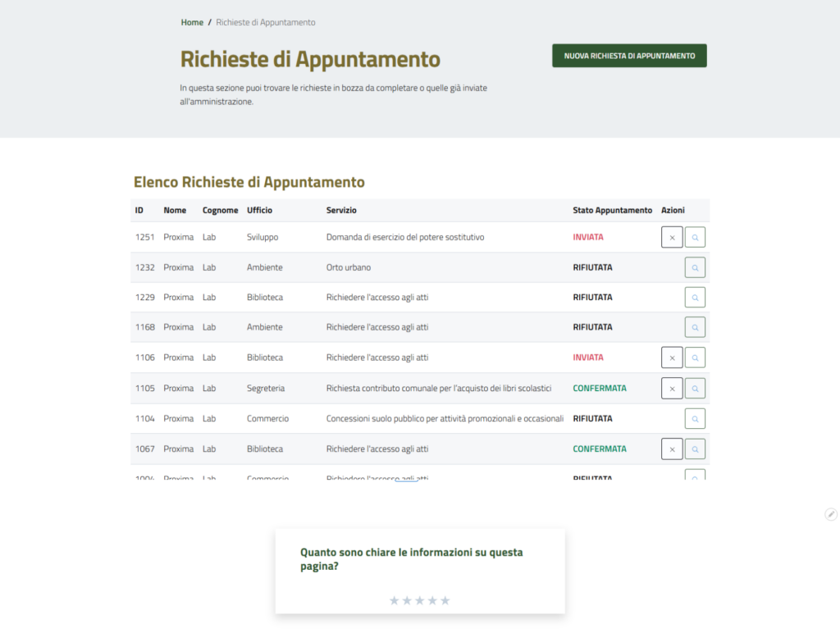This screenshot has height=633, width=840.
Task: View details of request 1106
Action: click(695, 357)
